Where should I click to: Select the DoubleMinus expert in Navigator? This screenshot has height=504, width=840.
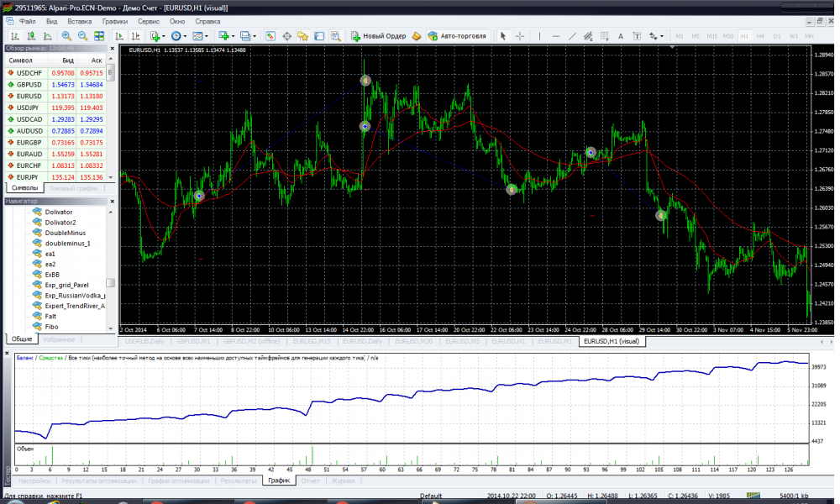65,233
